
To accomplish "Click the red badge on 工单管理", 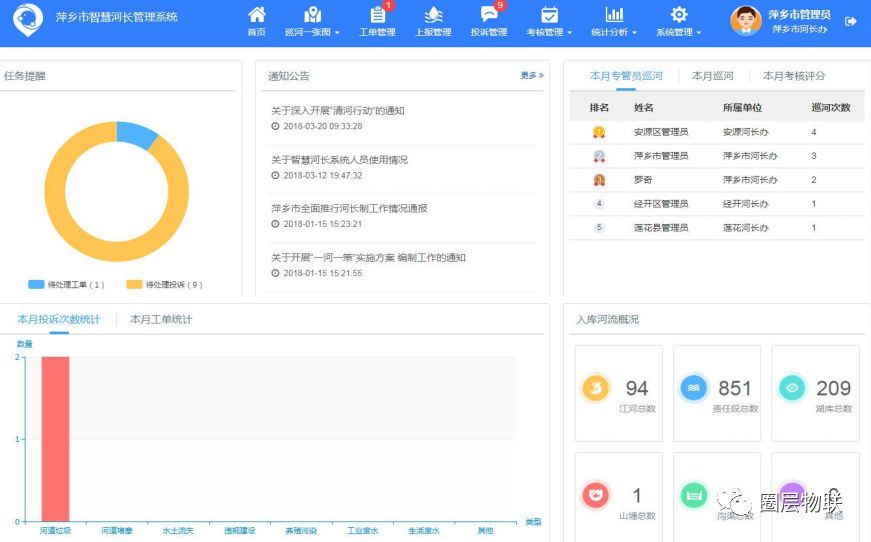I will point(388,6).
